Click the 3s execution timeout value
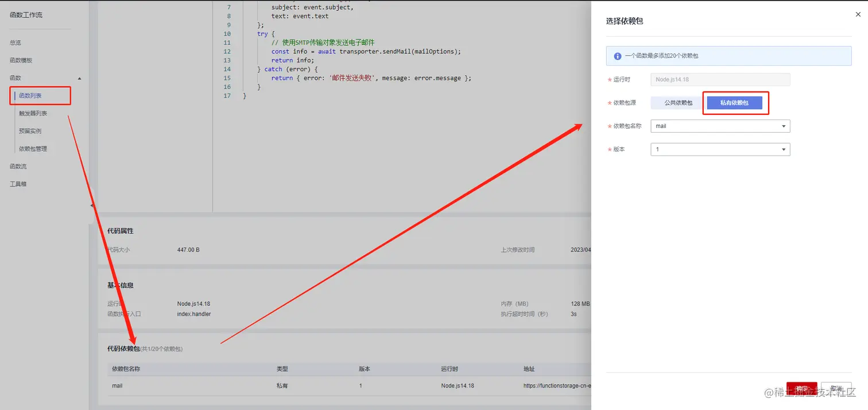Screen dimensions: 868x410 (573, 314)
